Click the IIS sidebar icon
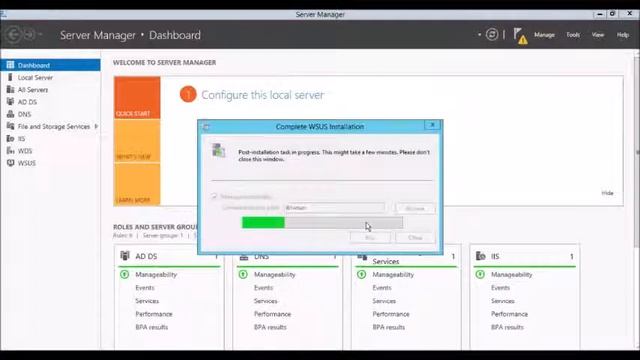Screen dimensions: 640x360 click(x=10, y=138)
